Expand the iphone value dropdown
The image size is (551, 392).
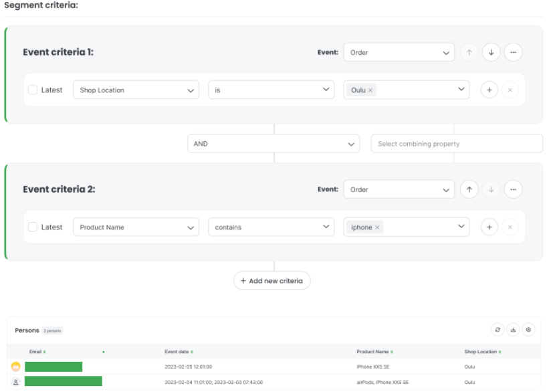(461, 226)
